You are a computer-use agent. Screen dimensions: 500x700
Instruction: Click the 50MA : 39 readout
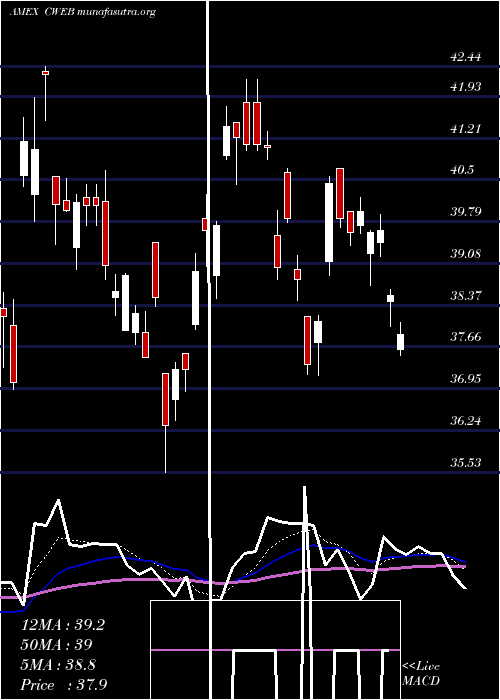[57, 645]
